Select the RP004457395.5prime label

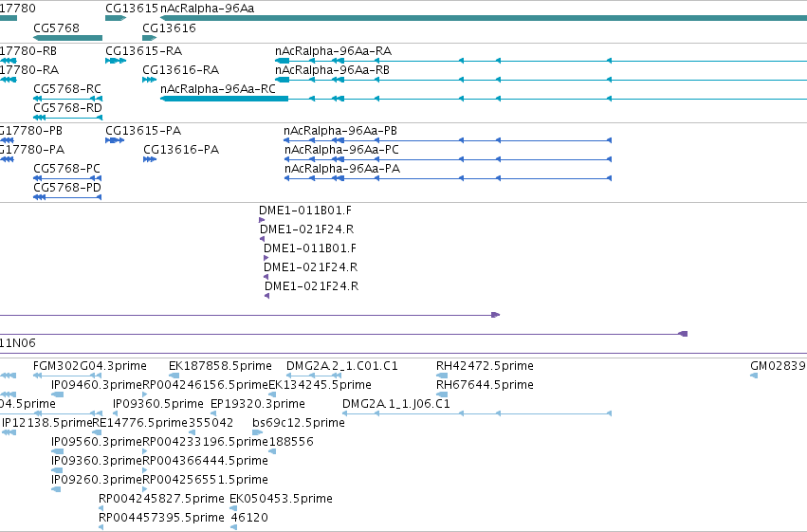tap(161, 518)
